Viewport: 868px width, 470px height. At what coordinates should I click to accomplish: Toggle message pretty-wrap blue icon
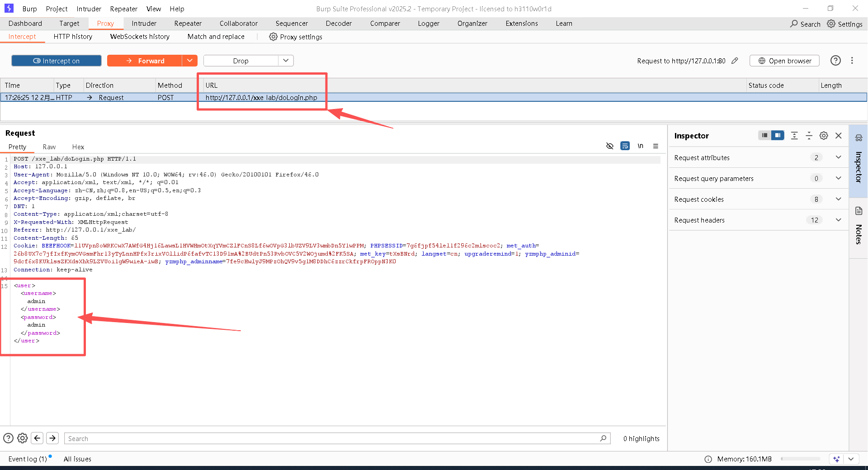coord(625,146)
